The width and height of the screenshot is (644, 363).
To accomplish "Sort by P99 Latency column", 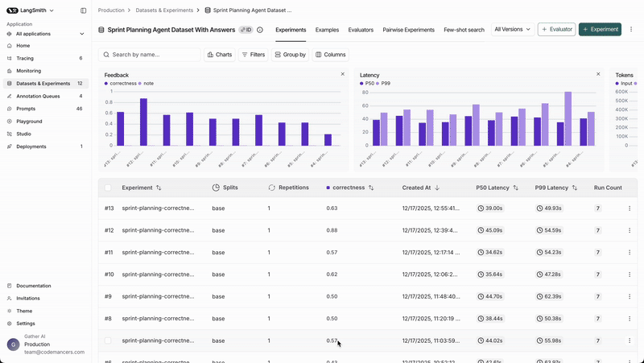I will coord(575,188).
